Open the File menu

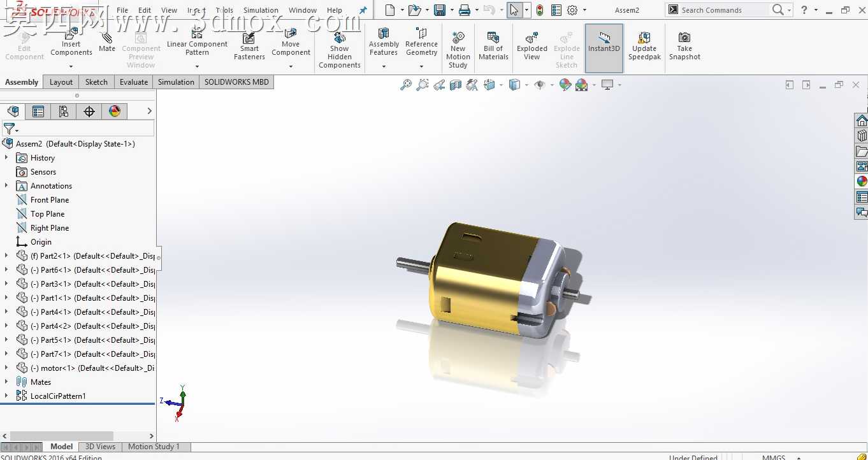122,10
